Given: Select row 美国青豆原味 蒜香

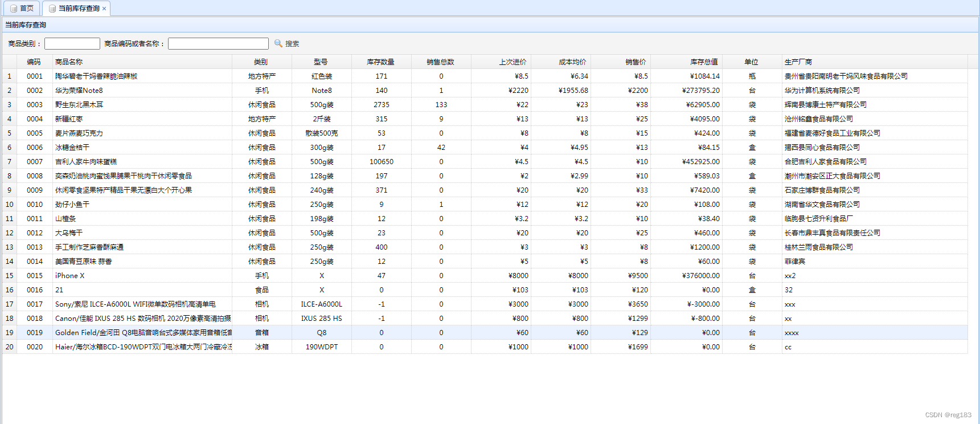Looking at the screenshot, I should (485, 261).
